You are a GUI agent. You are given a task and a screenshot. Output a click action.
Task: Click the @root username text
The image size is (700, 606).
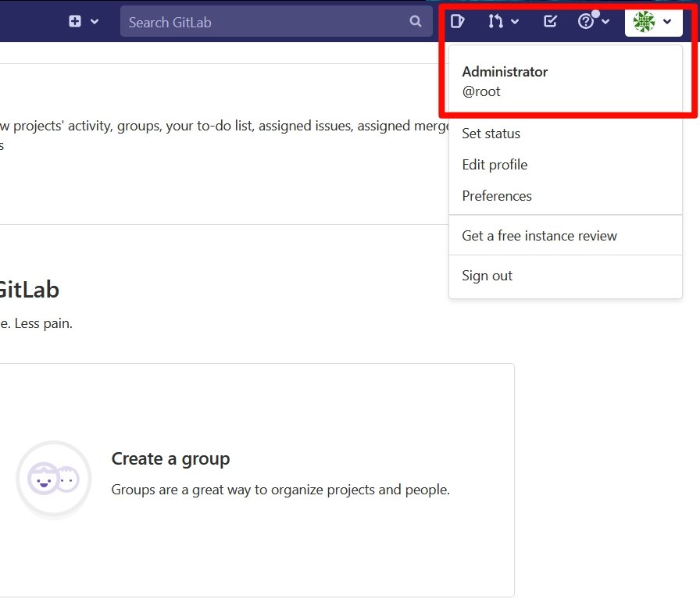coord(481,91)
